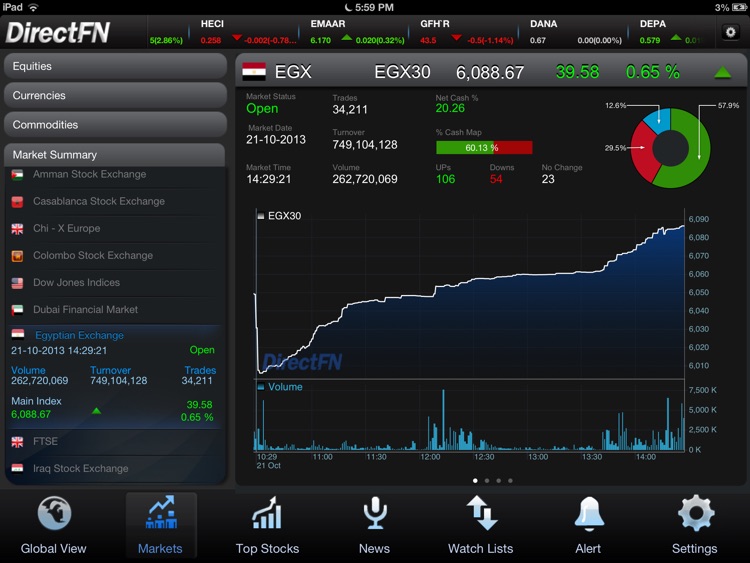The width and height of the screenshot is (750, 563).
Task: Tap the Dubai Financial Market flag icon
Action: coord(17,310)
